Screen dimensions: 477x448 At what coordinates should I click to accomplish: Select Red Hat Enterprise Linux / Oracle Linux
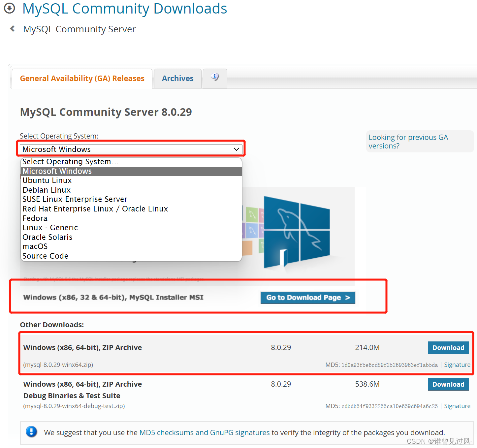131,209
